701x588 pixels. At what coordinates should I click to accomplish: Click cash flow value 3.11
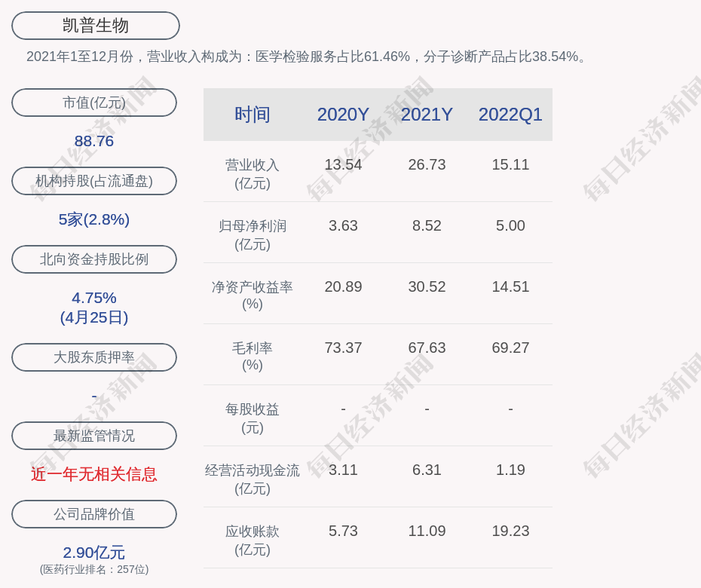pos(343,470)
